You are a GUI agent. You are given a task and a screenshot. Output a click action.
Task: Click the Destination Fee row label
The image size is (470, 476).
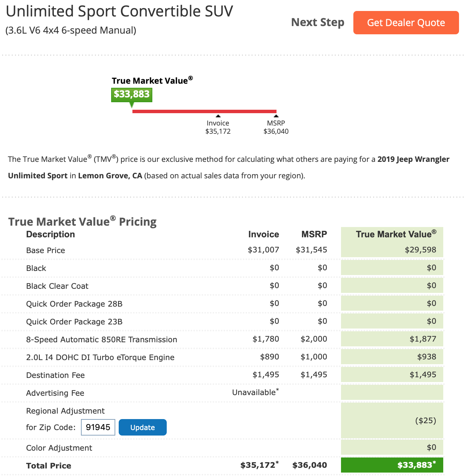[55, 375]
